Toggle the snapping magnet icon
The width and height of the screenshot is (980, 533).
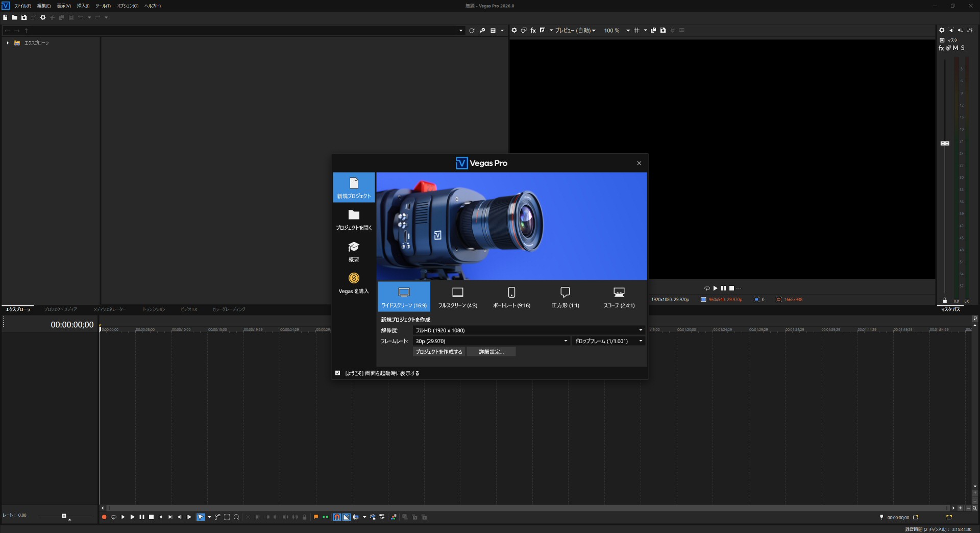[337, 517]
